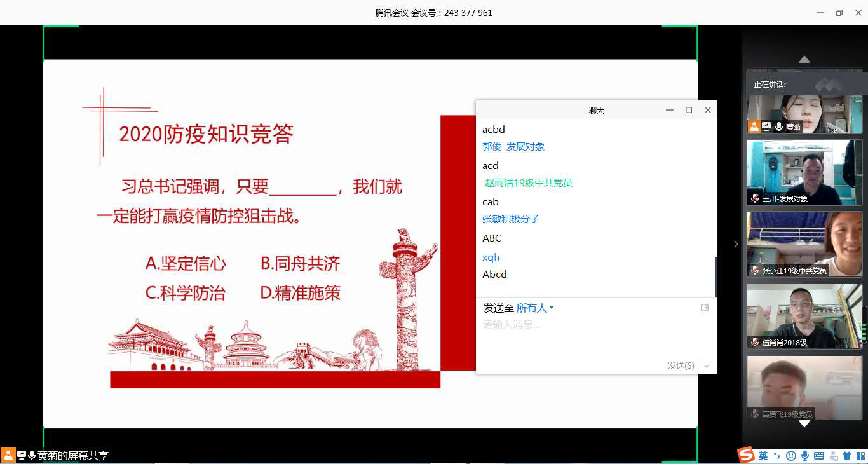Click the Sogou input method logo
868x464 pixels.
(x=746, y=455)
